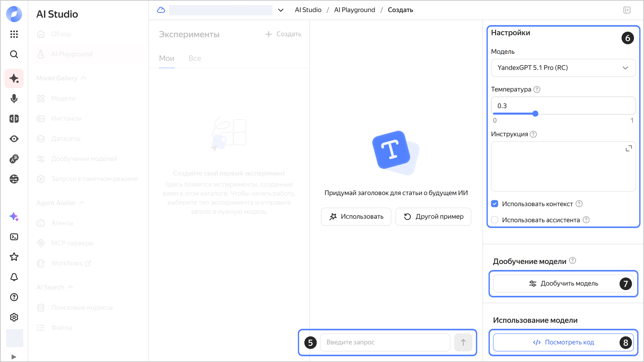Screen dimensions: 644x362
Task: Open the microphone speech service icon
Action: click(14, 99)
